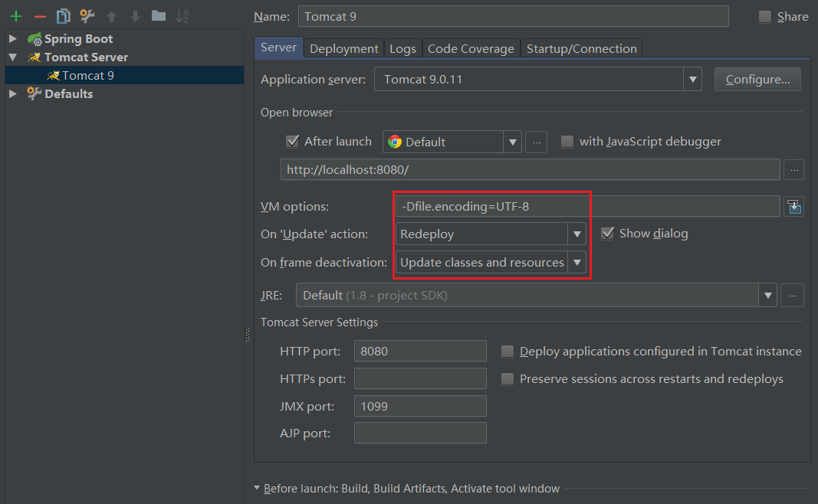818x504 pixels.
Task: Switch to the Code Coverage tab
Action: pyautogui.click(x=471, y=48)
